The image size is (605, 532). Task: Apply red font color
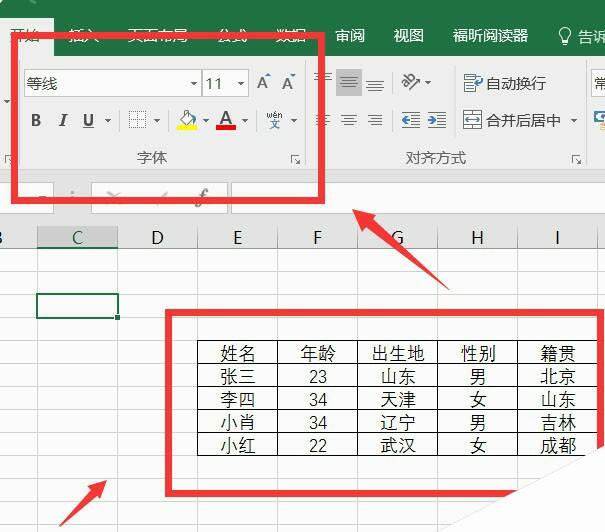226,120
